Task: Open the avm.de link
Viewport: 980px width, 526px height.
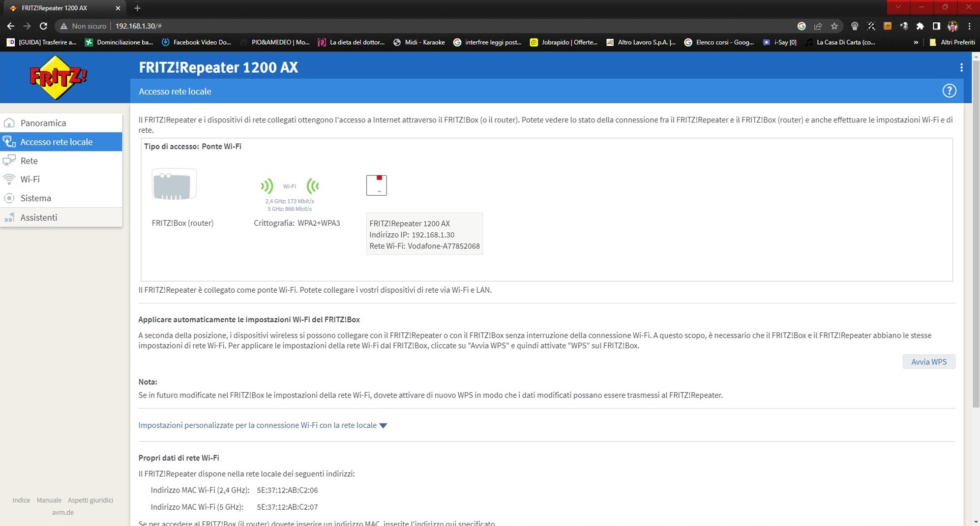Action: tap(63, 512)
